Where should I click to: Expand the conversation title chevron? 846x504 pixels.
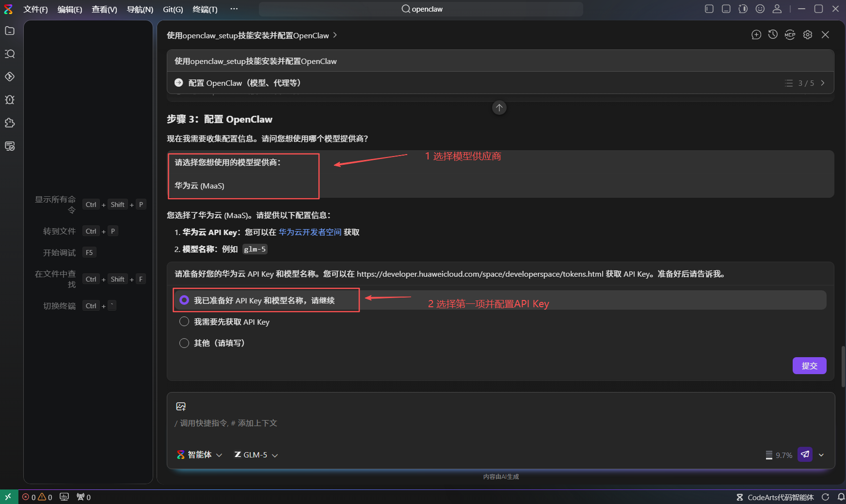335,35
